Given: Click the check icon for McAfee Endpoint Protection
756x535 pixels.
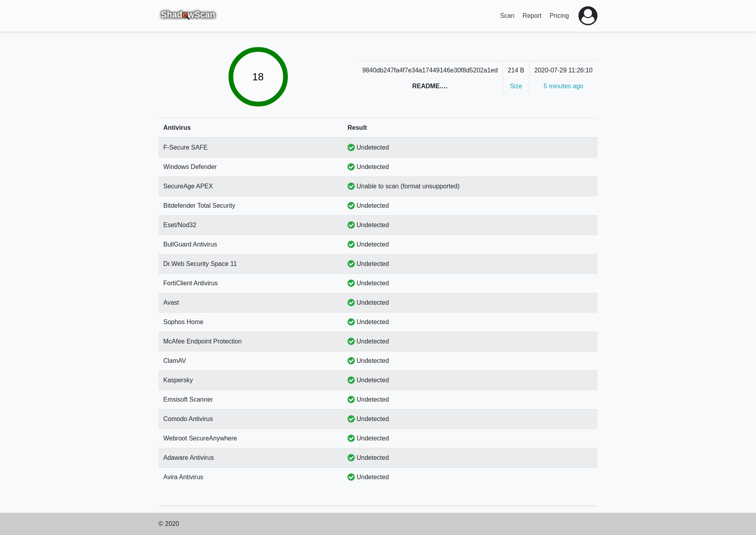Looking at the screenshot, I should [x=351, y=341].
